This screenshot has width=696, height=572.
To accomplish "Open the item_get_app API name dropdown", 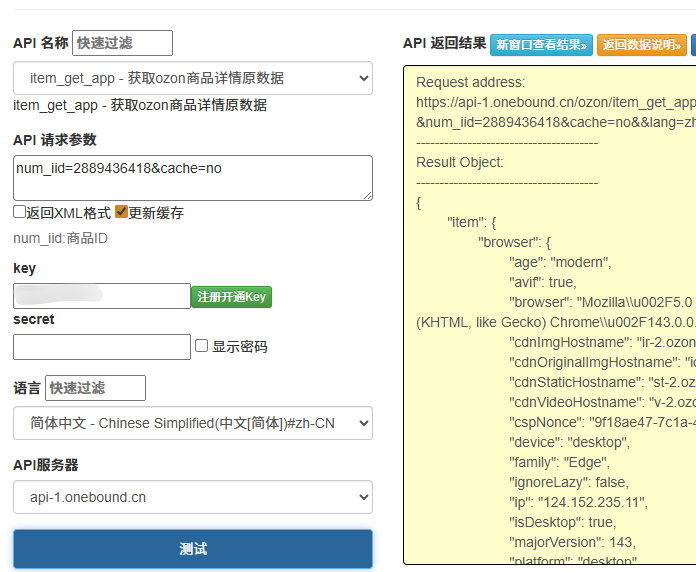I will tap(193, 78).
